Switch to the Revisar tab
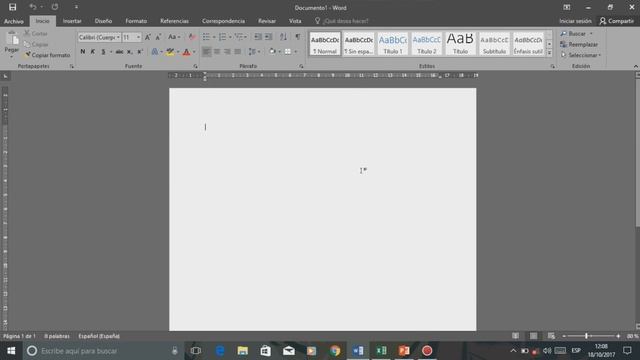640x360 pixels. tap(267, 21)
